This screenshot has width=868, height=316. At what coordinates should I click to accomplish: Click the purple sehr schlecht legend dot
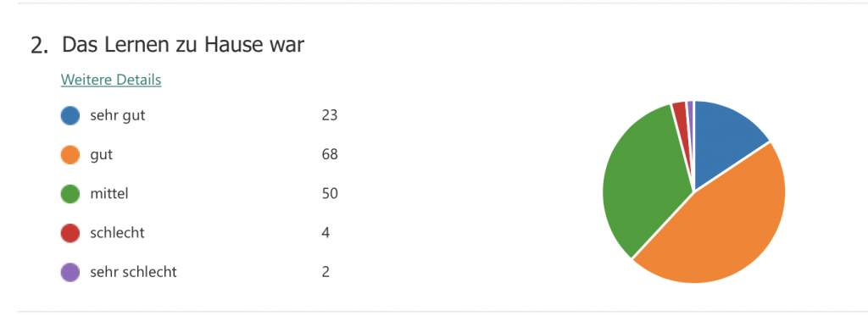coord(70,272)
